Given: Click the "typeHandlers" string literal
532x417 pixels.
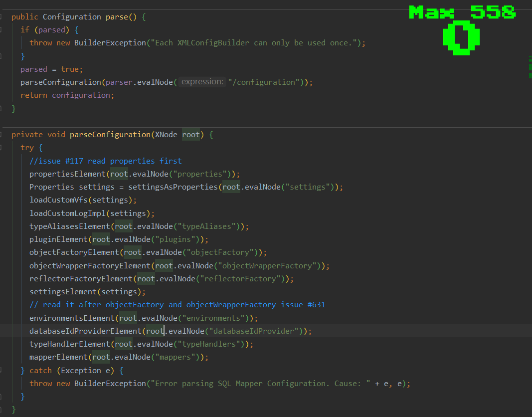Looking at the screenshot, I should pyautogui.click(x=209, y=344).
